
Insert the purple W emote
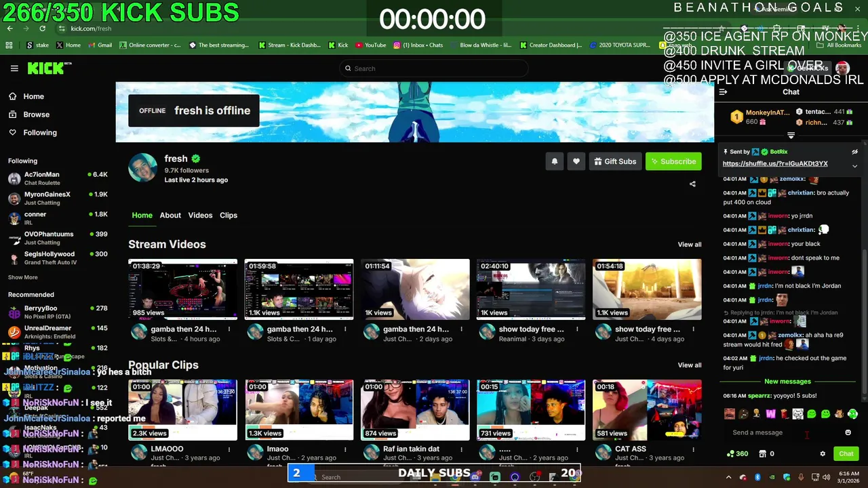pyautogui.click(x=770, y=414)
